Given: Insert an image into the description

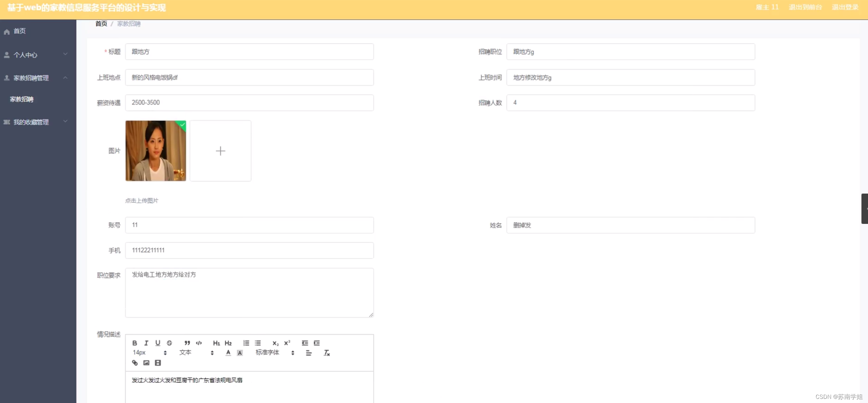Looking at the screenshot, I should point(147,363).
